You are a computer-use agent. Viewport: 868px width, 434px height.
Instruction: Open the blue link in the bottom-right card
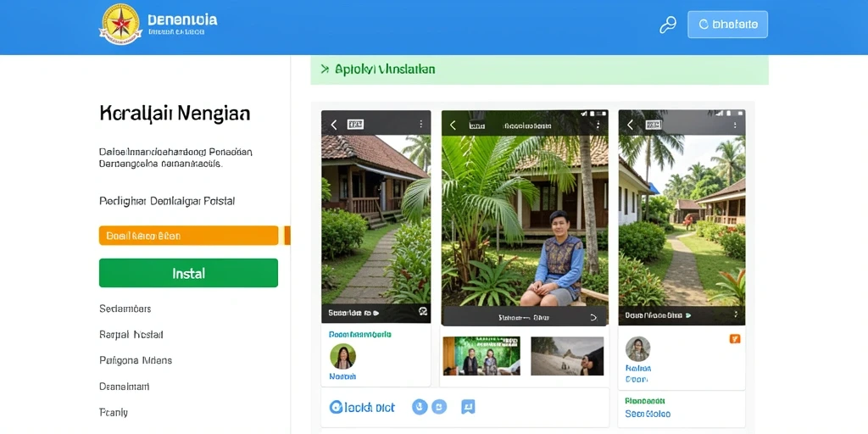648,414
